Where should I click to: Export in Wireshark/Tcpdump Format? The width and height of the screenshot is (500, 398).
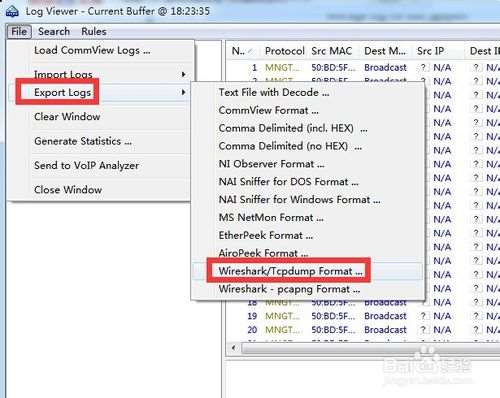pos(290,271)
